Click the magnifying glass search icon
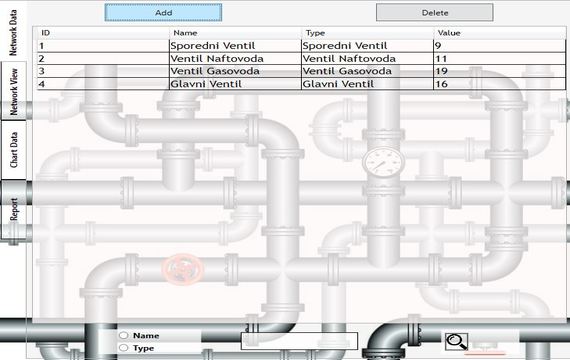 click(457, 342)
